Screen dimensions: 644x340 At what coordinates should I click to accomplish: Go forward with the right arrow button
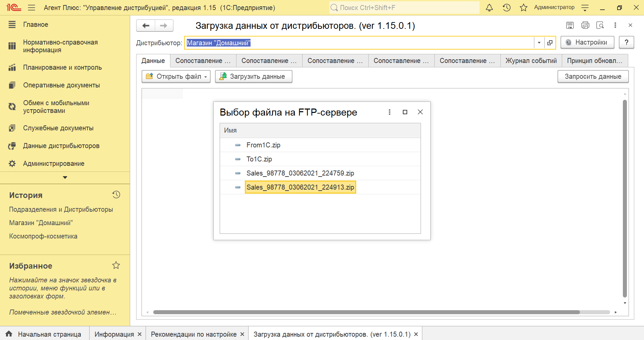coord(164,25)
